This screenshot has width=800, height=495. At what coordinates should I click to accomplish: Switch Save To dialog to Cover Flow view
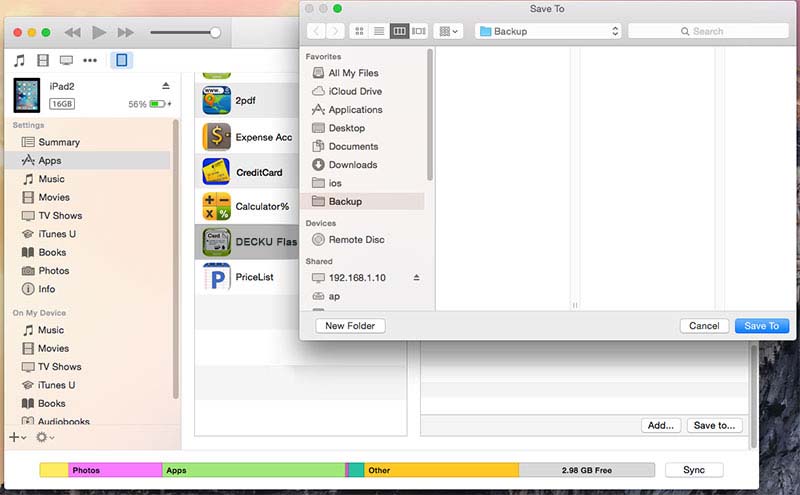tap(419, 31)
